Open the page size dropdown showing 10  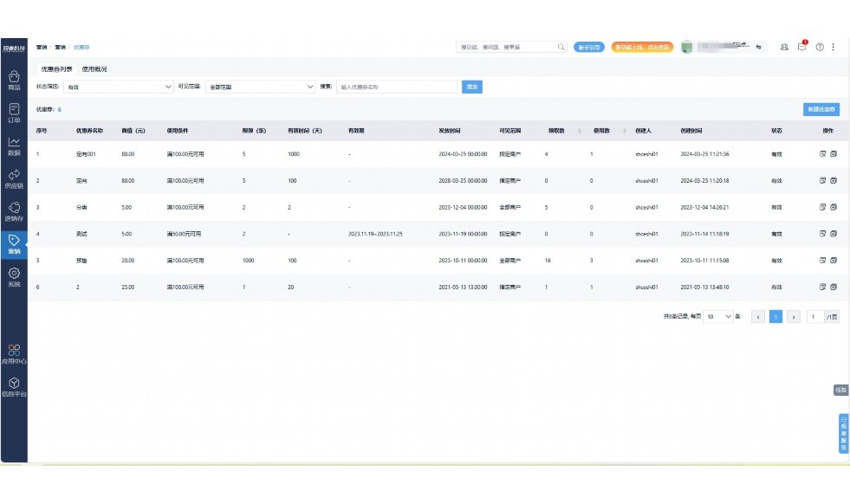(717, 317)
